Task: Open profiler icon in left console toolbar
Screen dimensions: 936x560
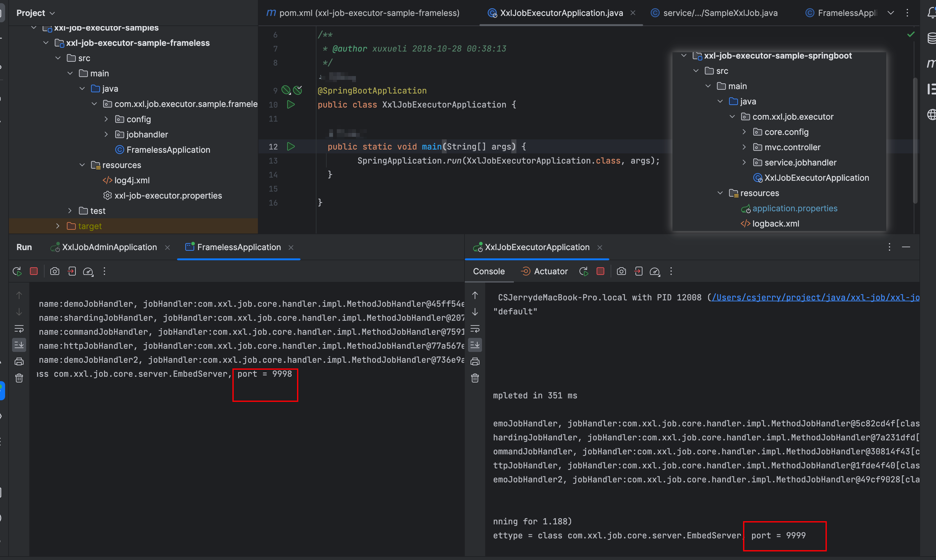Action: pos(89,271)
